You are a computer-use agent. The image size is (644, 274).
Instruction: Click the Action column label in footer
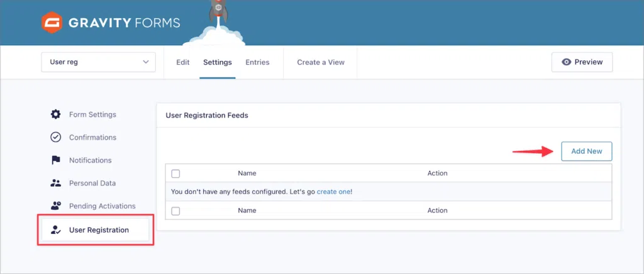pyautogui.click(x=438, y=211)
